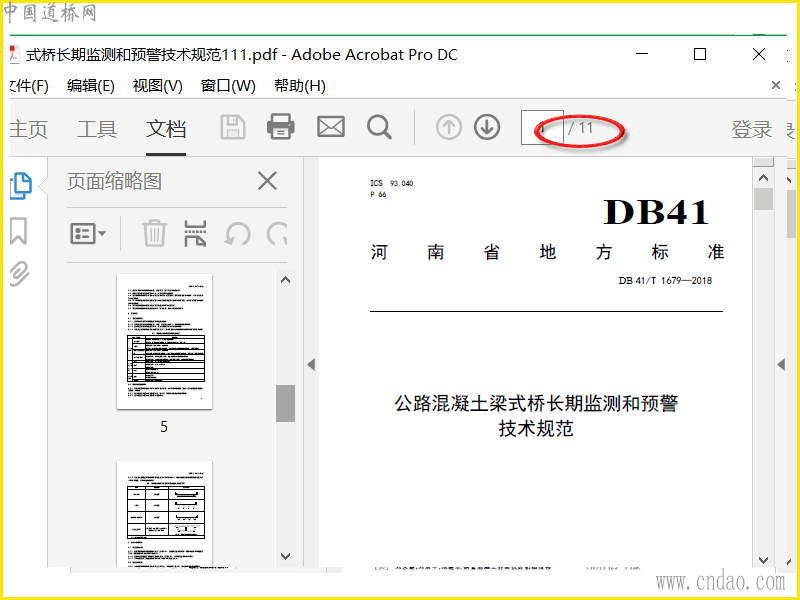Open the Bookmarks sidebar icon
800x600 pixels.
(x=19, y=231)
